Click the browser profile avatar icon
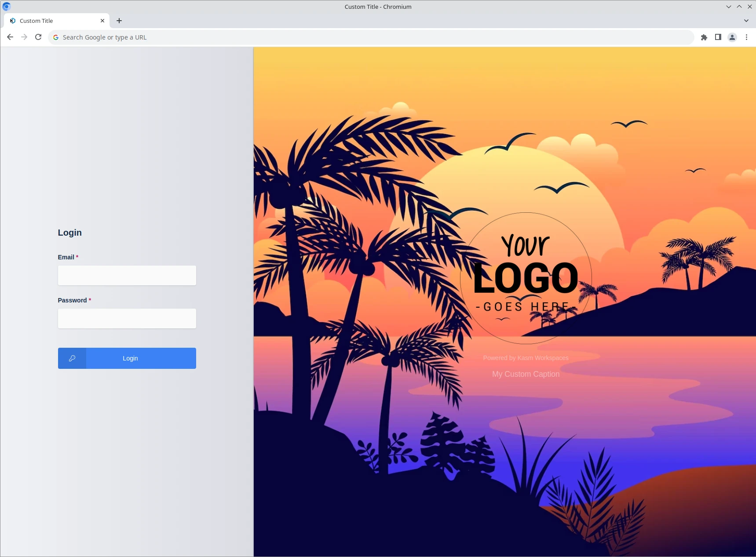The height and width of the screenshot is (557, 756). [x=731, y=37]
